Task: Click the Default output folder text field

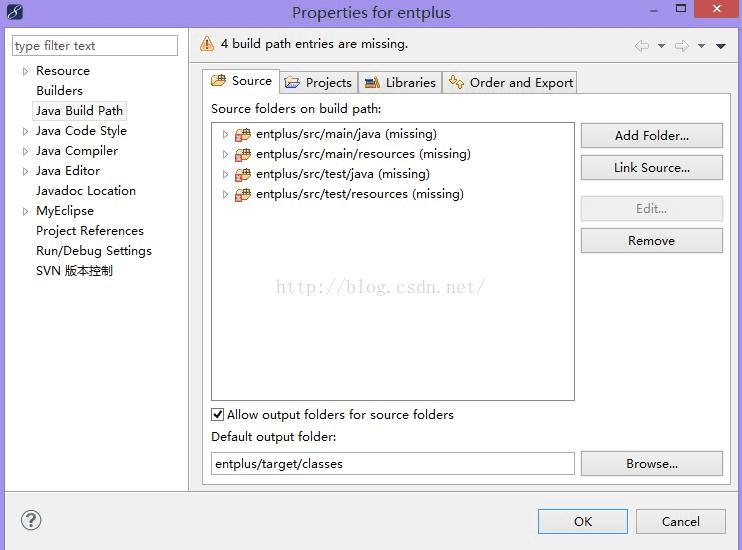Action: pos(392,463)
